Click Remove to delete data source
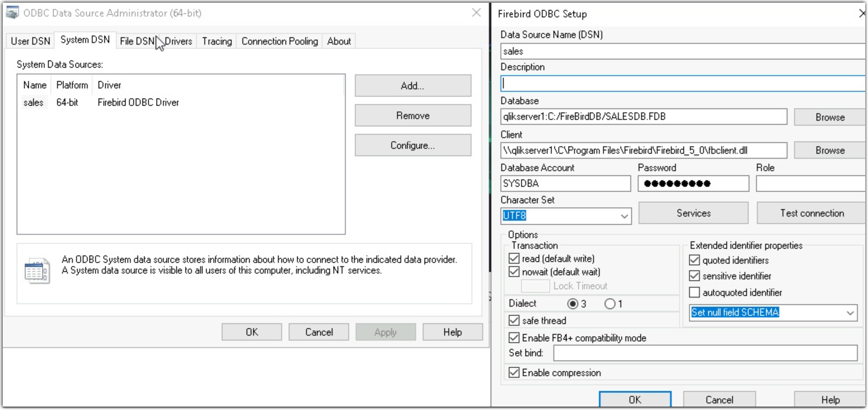This screenshot has width=868, height=410. click(412, 116)
